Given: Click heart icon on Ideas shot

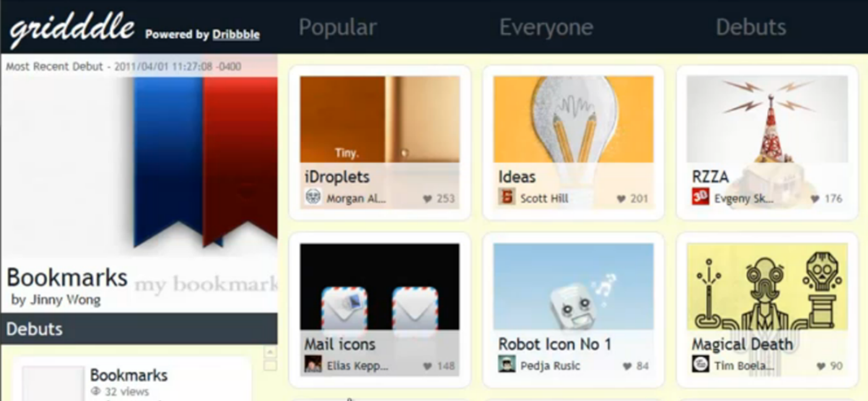Looking at the screenshot, I should pos(621,199).
